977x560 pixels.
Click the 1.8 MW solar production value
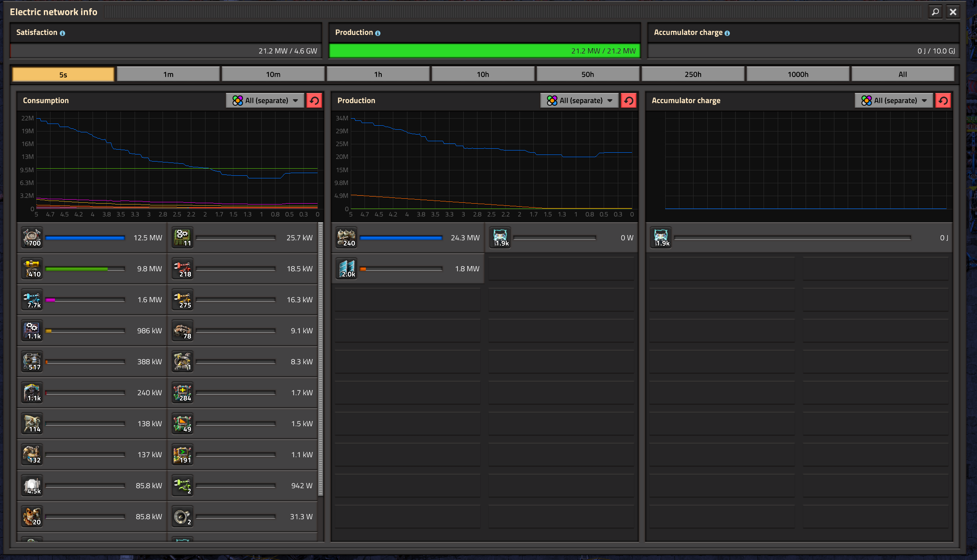pyautogui.click(x=467, y=269)
